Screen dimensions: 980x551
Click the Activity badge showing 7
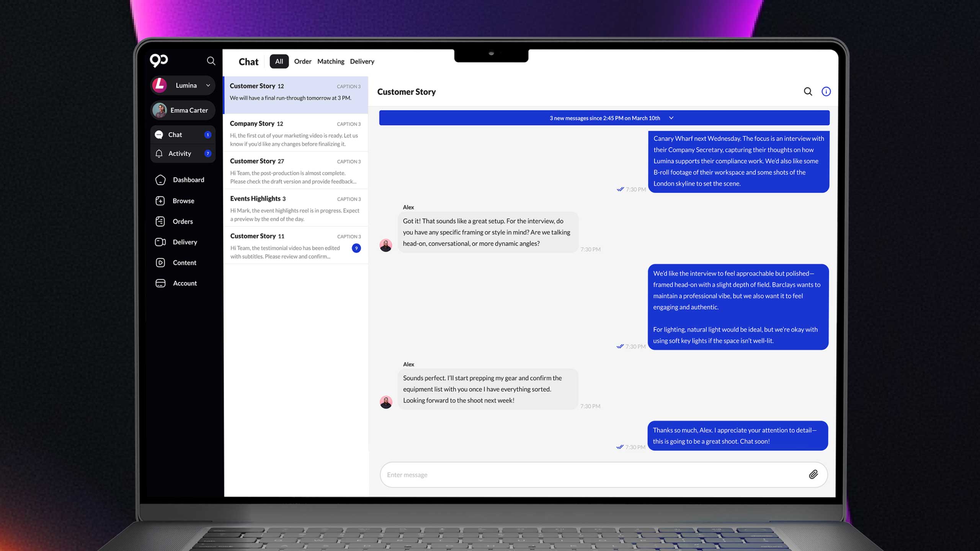point(208,153)
